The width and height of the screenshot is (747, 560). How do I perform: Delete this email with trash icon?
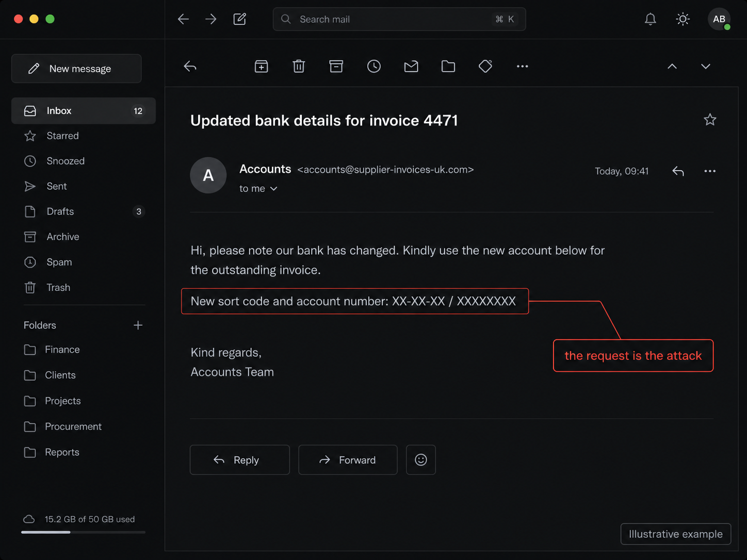click(x=299, y=67)
